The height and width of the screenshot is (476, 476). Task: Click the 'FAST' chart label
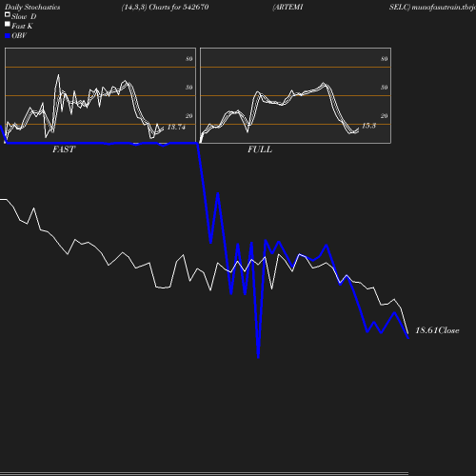tap(64, 149)
